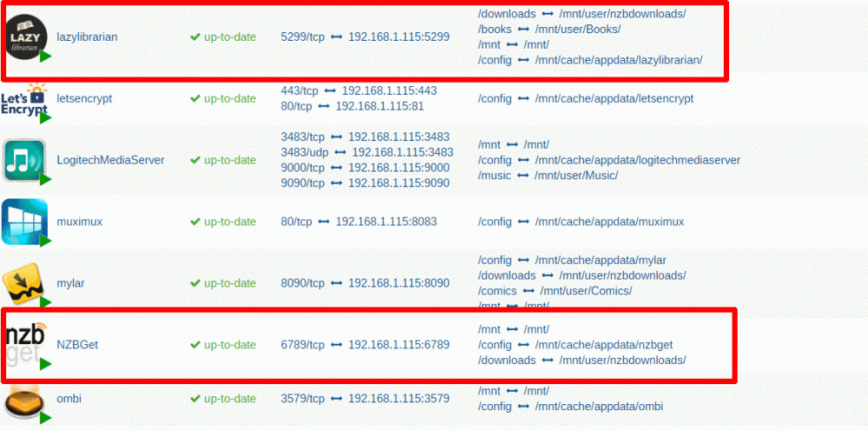This screenshot has width=868, height=431.
Task: Click the ombi container name
Action: [69, 398]
